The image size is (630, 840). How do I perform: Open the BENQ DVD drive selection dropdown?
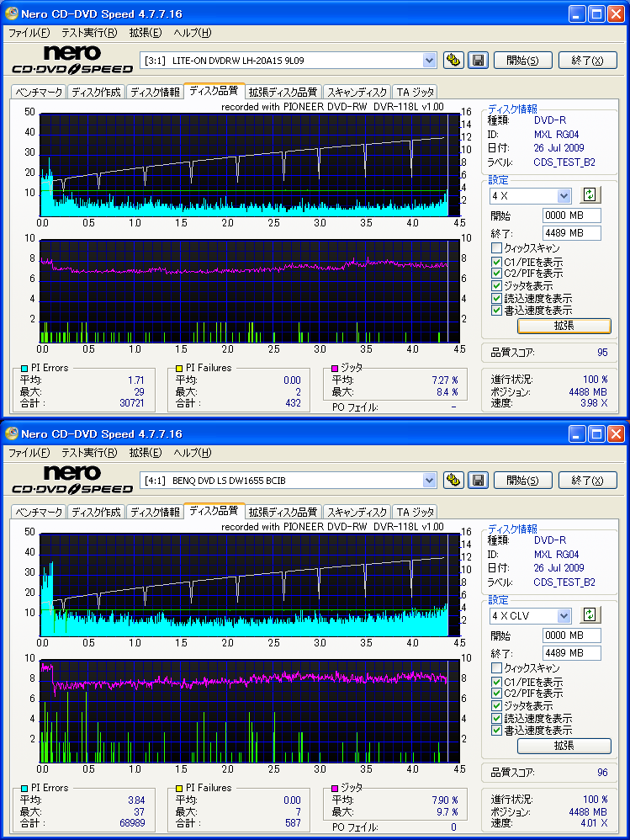[x=429, y=481]
